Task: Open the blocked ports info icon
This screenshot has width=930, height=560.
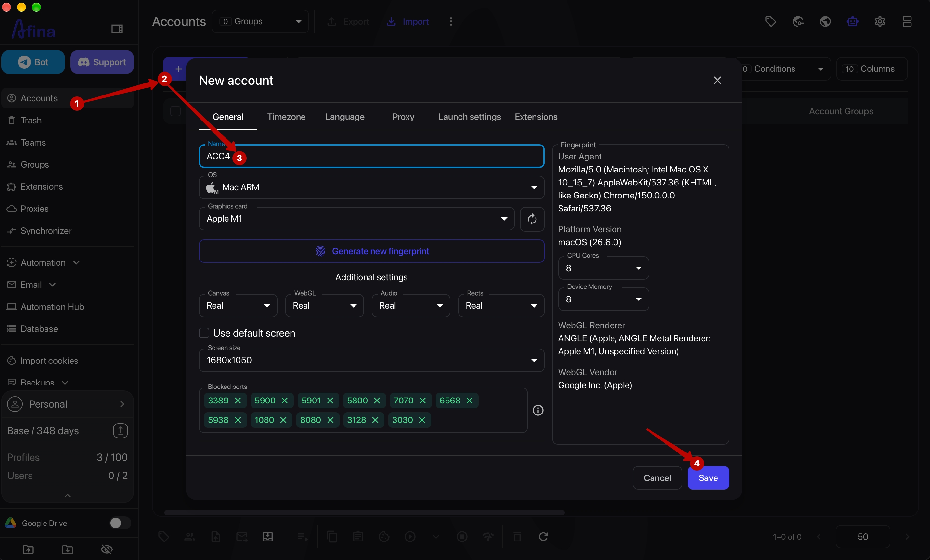Action: (538, 410)
